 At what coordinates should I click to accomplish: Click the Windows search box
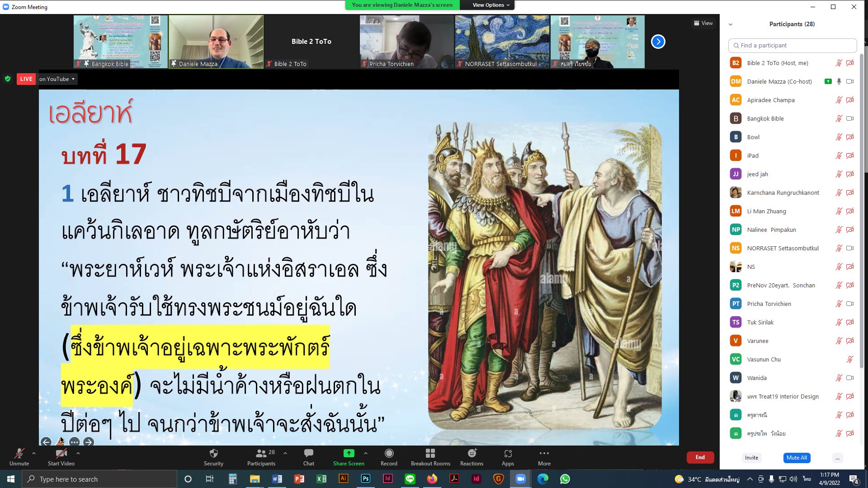tap(99, 479)
